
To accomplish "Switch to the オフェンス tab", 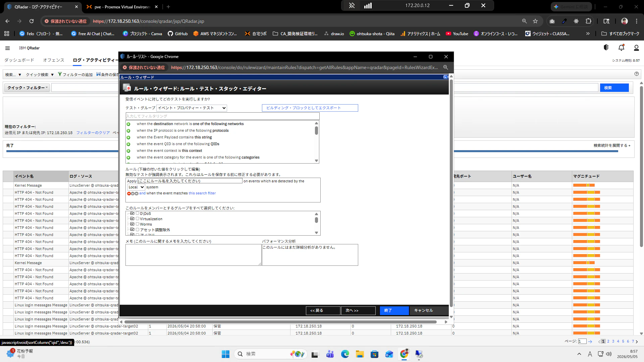I will point(53,60).
